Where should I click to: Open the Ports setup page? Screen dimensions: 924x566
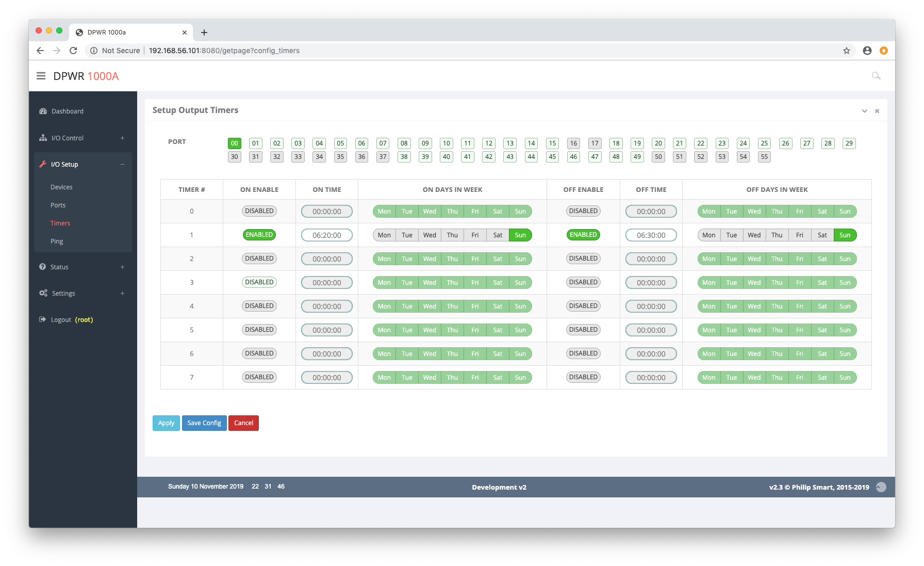tap(58, 205)
